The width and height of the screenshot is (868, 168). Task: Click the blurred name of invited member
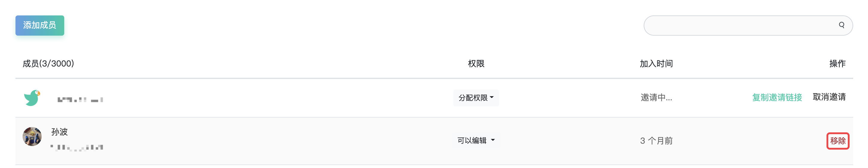pos(80,99)
